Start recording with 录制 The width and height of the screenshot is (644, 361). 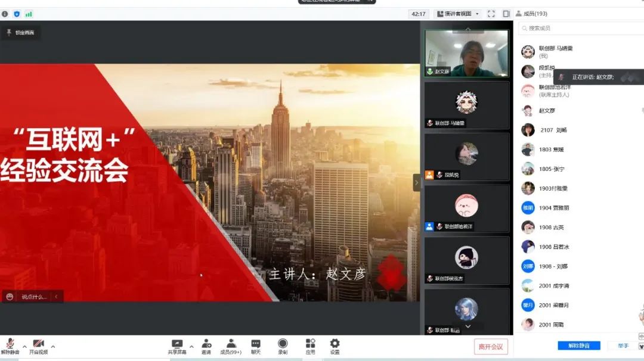[283, 347]
